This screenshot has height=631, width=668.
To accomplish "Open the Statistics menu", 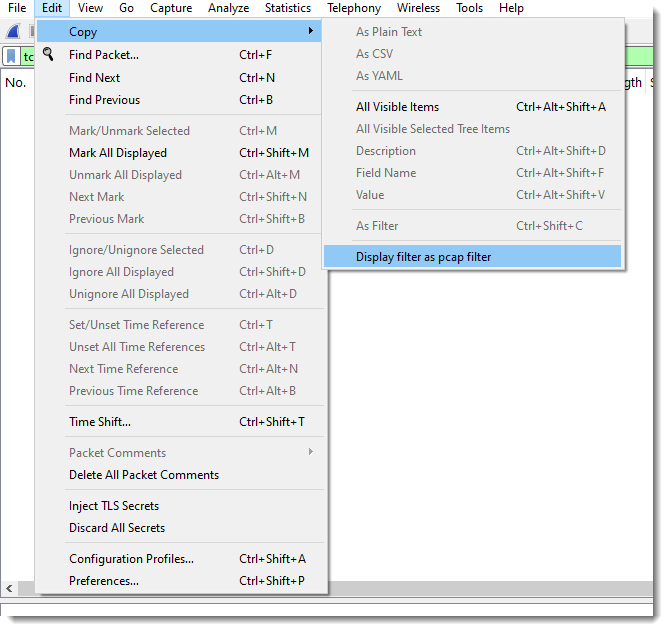I will pyautogui.click(x=287, y=8).
